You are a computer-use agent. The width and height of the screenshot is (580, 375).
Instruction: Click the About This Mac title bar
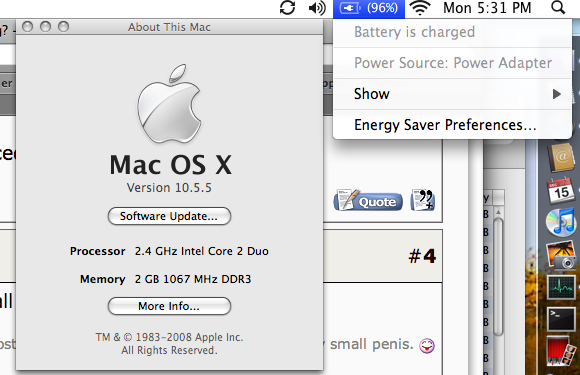(x=169, y=27)
